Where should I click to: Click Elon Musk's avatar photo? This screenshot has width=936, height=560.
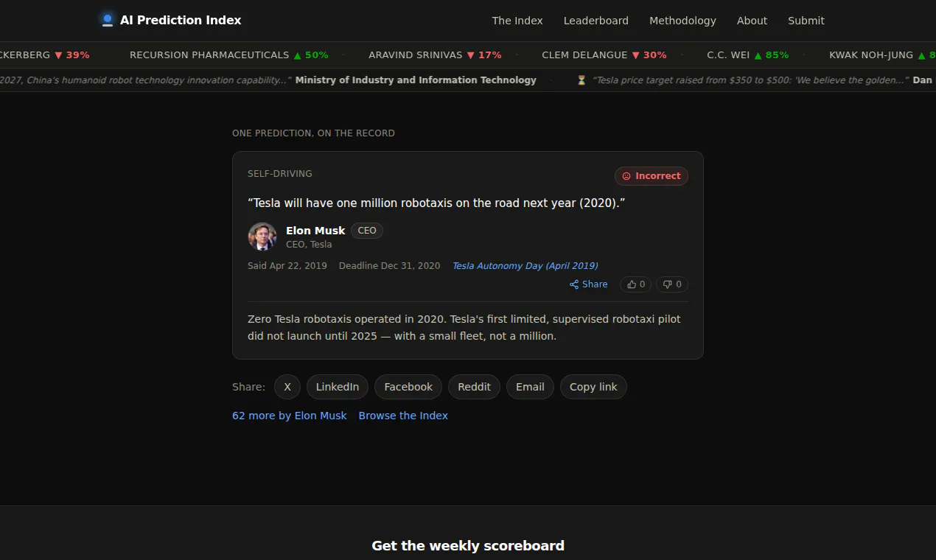click(x=262, y=237)
